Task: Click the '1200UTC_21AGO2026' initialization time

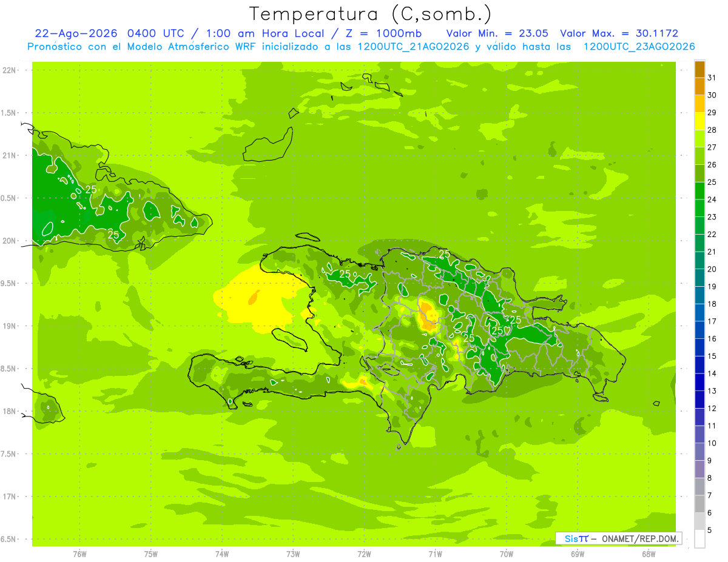Action: click(411, 47)
